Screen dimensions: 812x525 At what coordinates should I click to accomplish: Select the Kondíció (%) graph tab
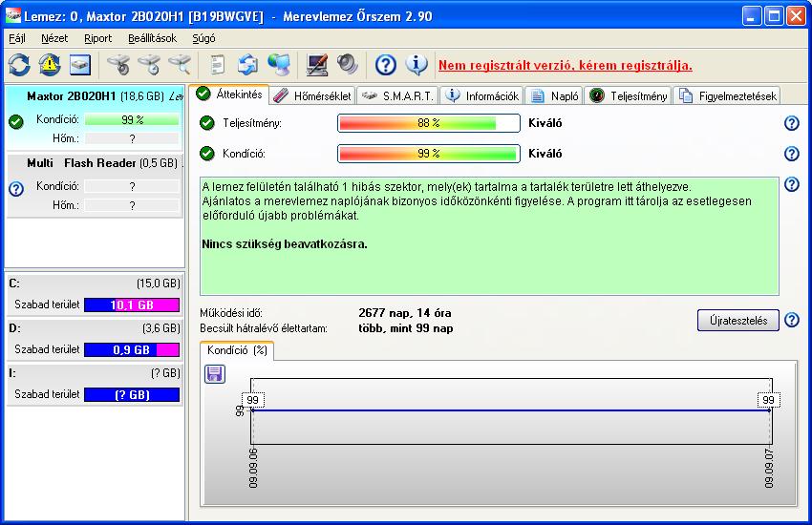[x=237, y=350]
